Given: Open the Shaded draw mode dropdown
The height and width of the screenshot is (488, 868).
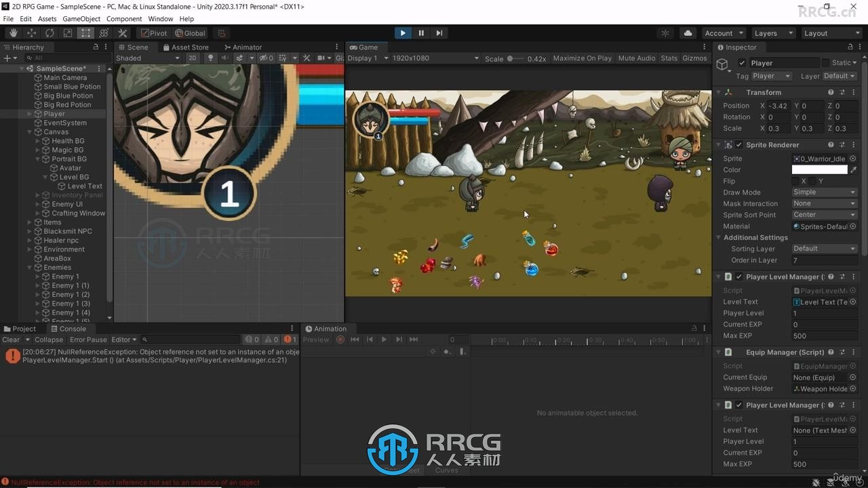Looking at the screenshot, I should [148, 58].
